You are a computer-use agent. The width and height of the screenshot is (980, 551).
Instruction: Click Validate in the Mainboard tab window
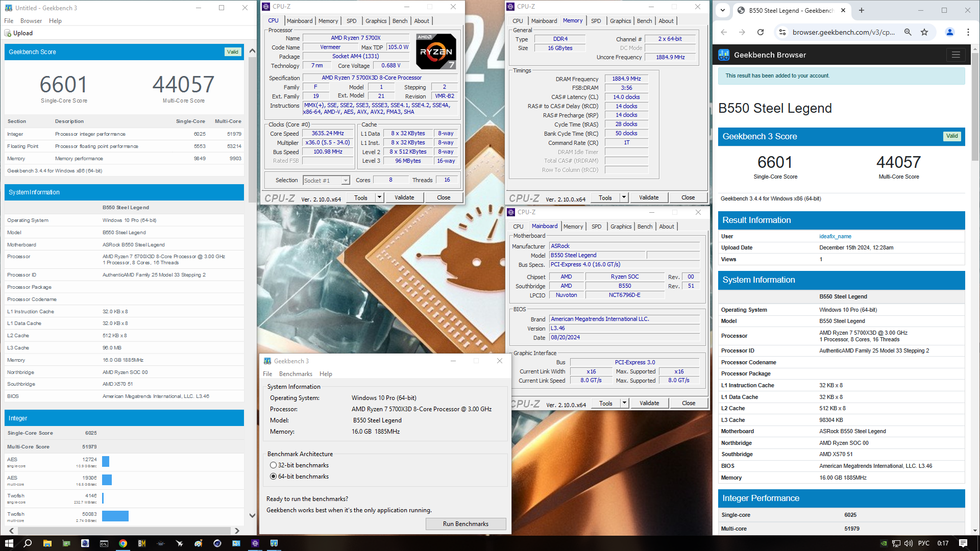click(x=649, y=403)
